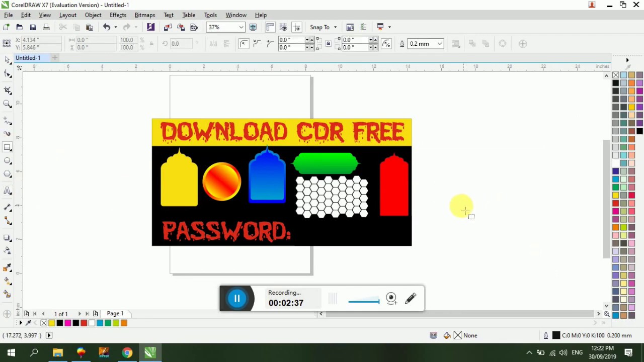Click the Import icon in the toolbar

point(168,27)
